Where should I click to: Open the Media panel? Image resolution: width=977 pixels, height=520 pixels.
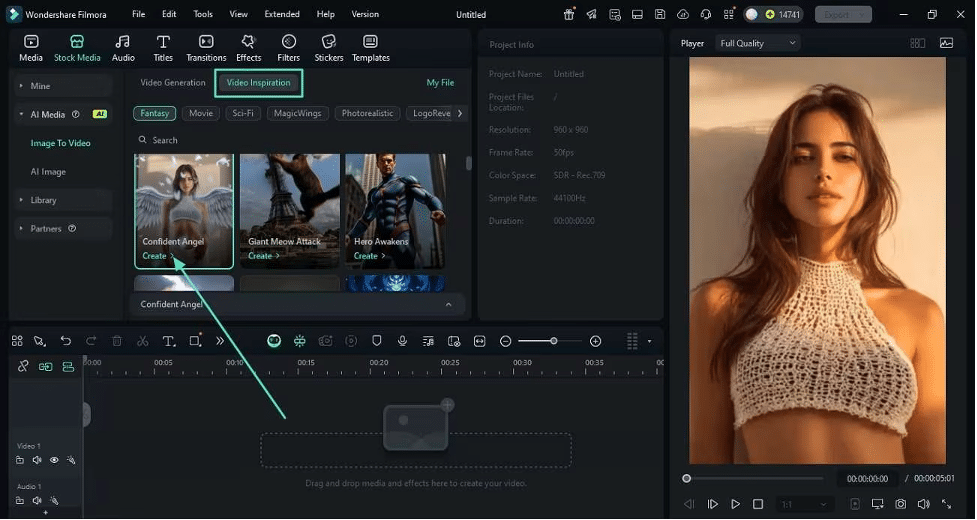click(31, 49)
